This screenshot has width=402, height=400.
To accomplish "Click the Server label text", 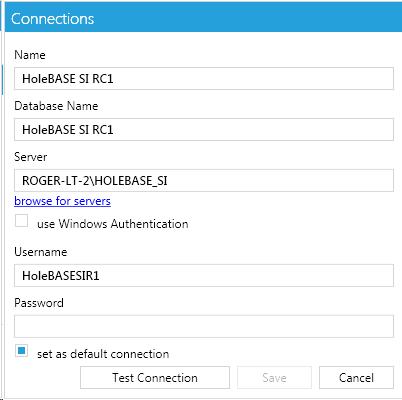I will click(30, 157).
